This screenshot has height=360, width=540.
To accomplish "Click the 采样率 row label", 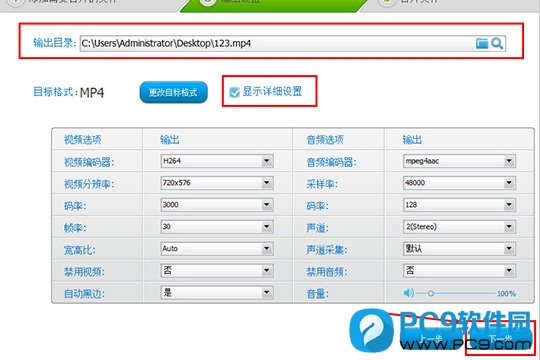I will 322,184.
